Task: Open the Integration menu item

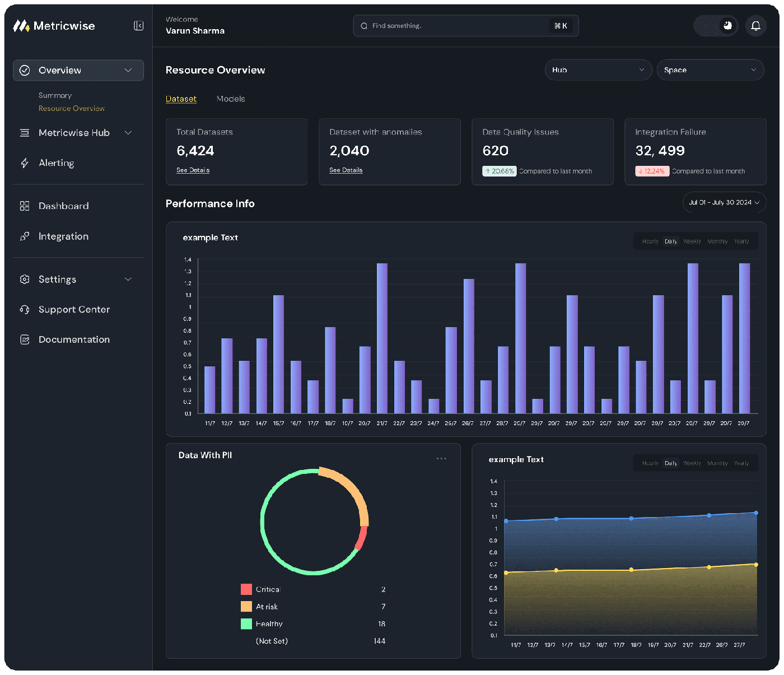Action: [x=63, y=236]
